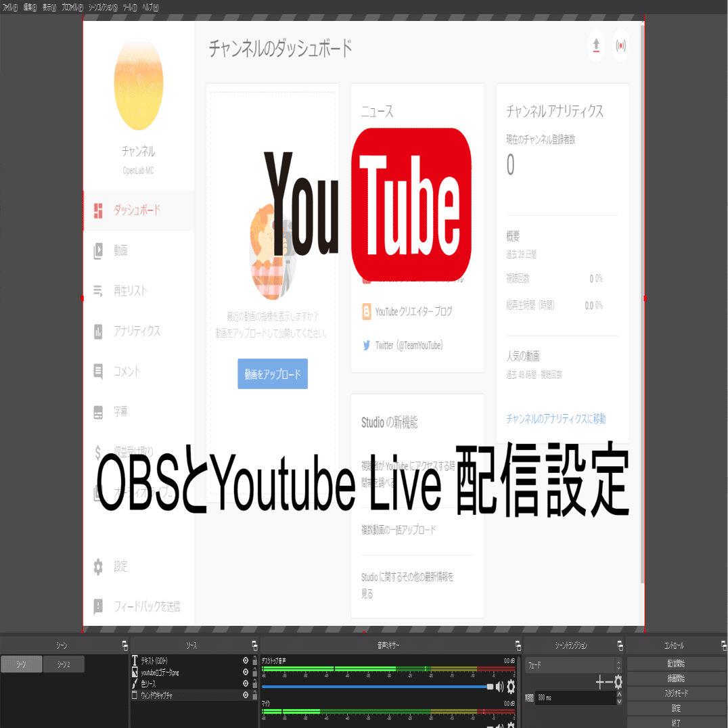Click Studio に関するその他の最新情報を見る
728x728 pixels.
(x=407, y=585)
